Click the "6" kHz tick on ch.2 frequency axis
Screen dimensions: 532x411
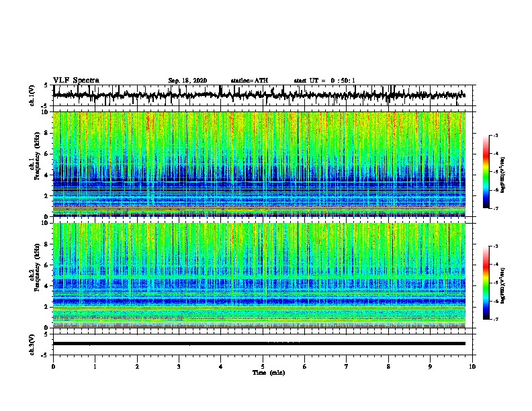click(46, 265)
